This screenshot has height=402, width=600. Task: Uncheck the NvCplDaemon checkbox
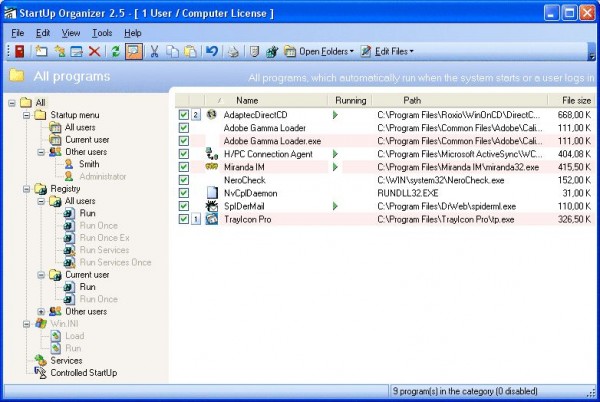tap(184, 193)
